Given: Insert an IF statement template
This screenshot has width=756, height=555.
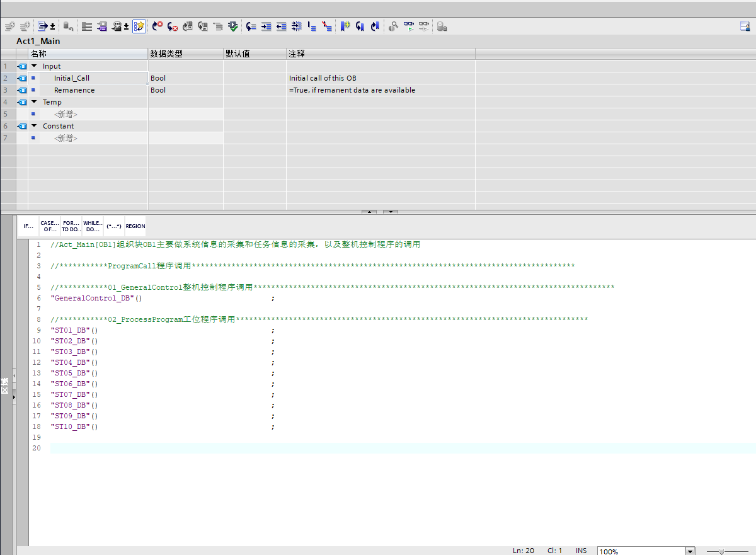Looking at the screenshot, I should (x=28, y=226).
